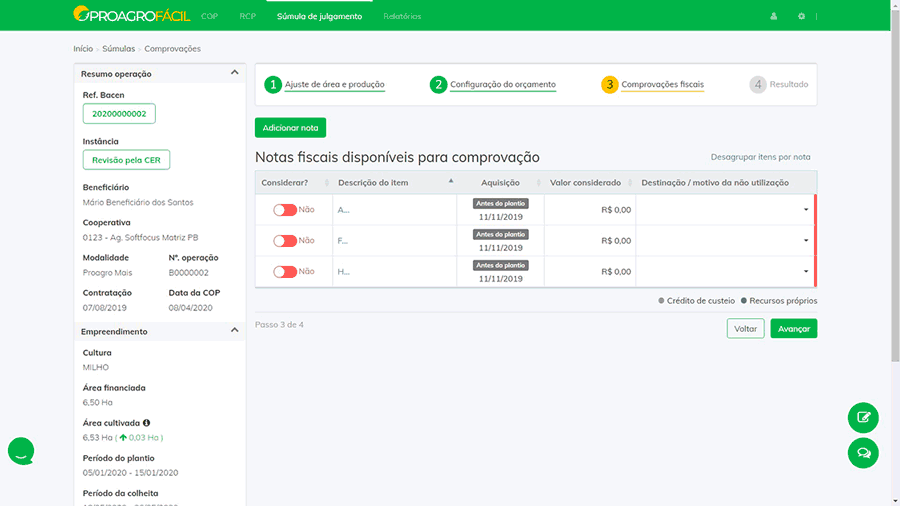Open the green edit note floating button
This screenshot has height=506, width=900.
click(863, 417)
